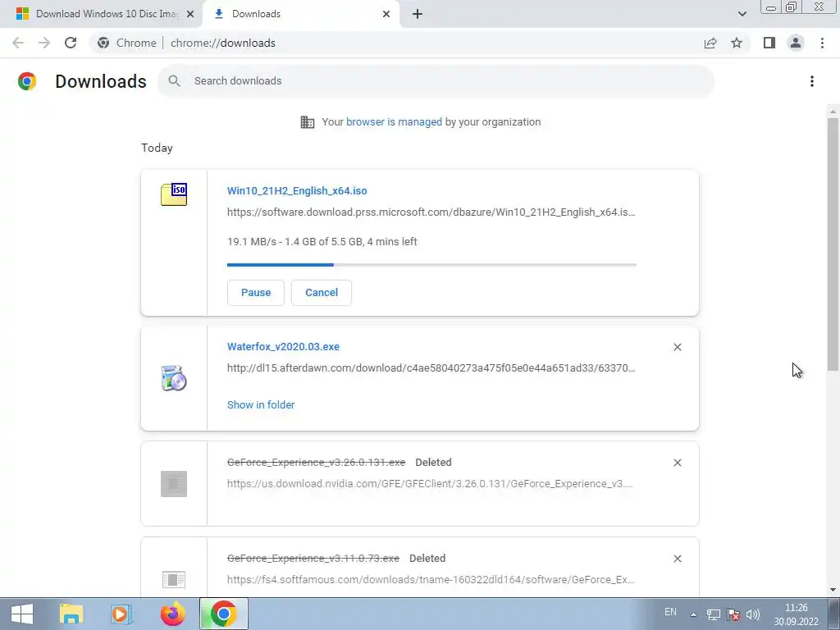The height and width of the screenshot is (630, 840).
Task: Pause the Win10 ISO download
Action: pyautogui.click(x=256, y=293)
